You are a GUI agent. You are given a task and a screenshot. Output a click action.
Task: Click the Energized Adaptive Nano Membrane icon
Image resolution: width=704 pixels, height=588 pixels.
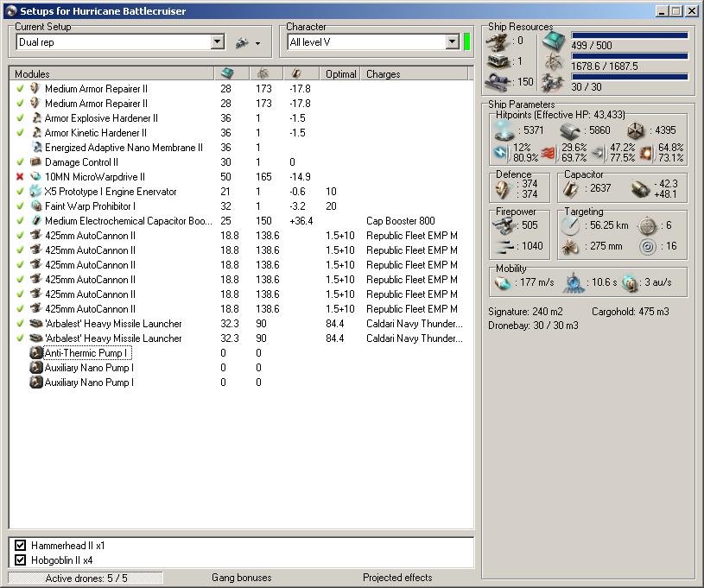pos(35,148)
